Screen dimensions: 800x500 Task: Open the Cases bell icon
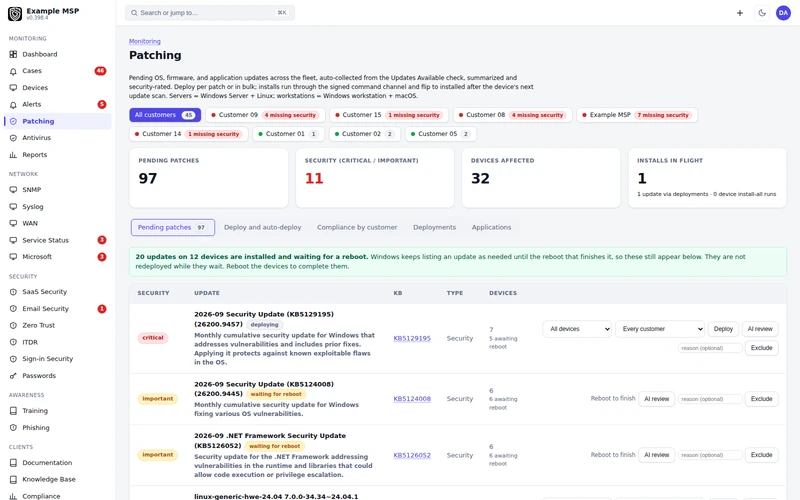[x=13, y=71]
